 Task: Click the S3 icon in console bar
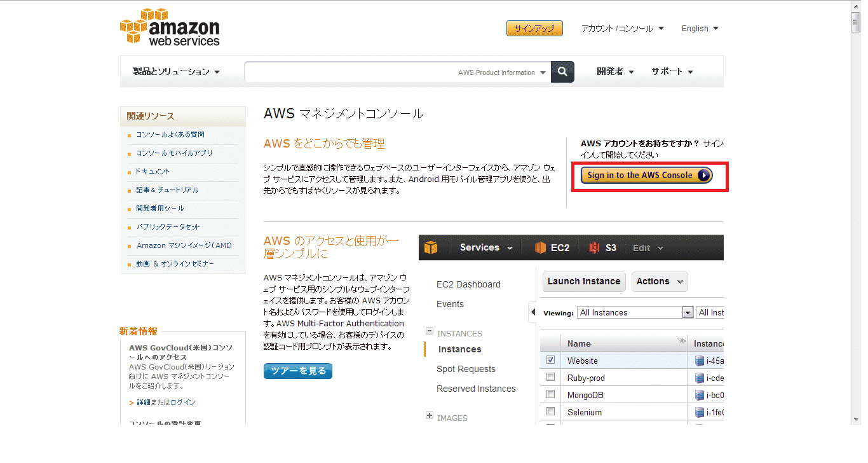pos(594,247)
